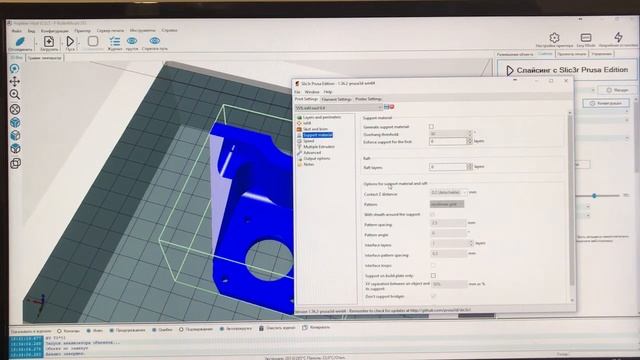This screenshot has width=640, height=360.
Task: Open Advanced settings page in Slic3r
Action: pyautogui.click(x=312, y=153)
